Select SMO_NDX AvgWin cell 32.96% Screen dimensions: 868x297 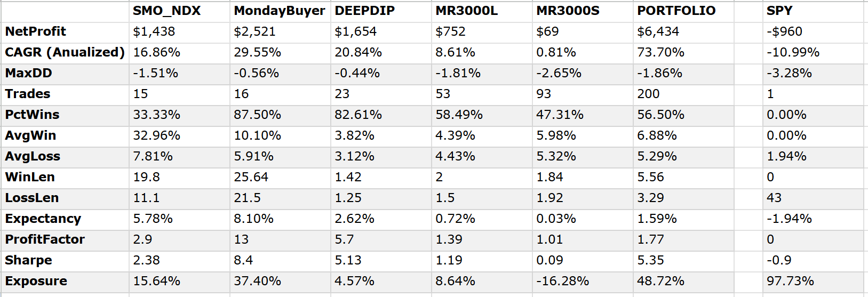pyautogui.click(x=156, y=135)
